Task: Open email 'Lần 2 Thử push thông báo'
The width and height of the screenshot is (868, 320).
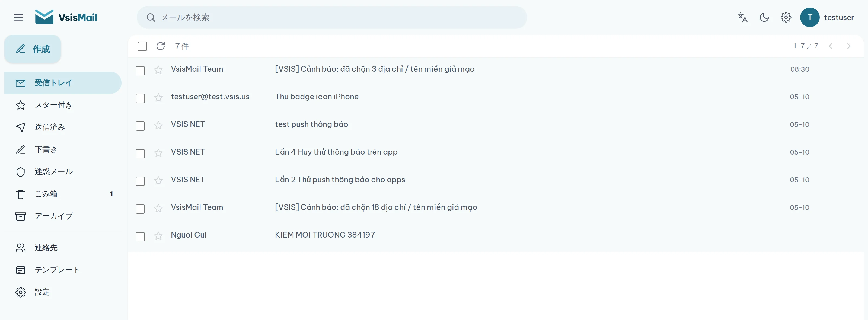Action: 340,180
